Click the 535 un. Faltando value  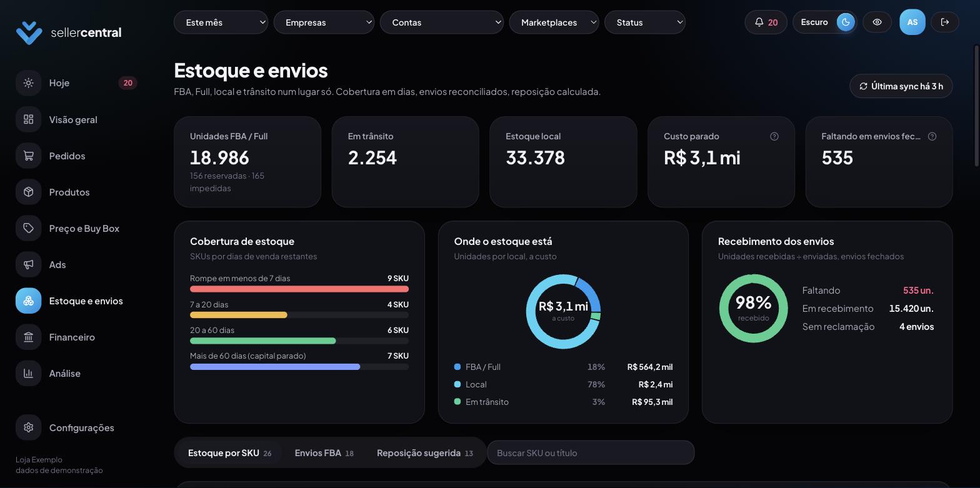(918, 291)
